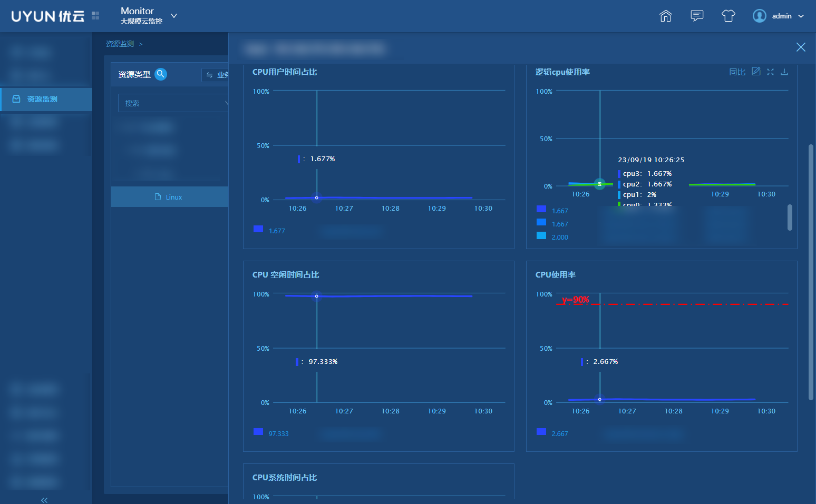Click the data point on CPU使用率 line
The image size is (816, 504).
click(x=600, y=399)
